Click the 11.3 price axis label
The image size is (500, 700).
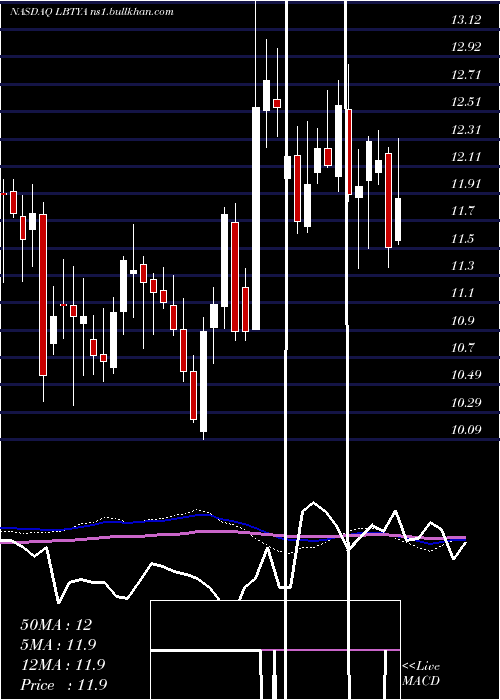462,266
